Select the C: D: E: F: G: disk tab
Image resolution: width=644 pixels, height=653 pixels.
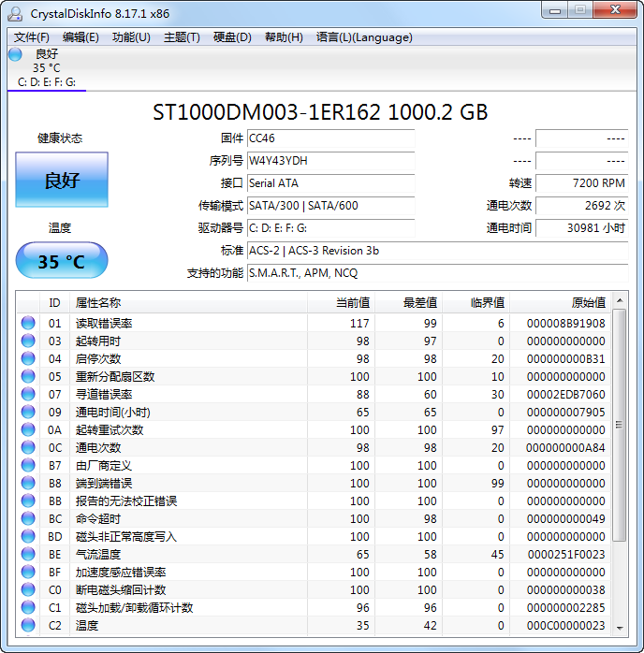[47, 68]
